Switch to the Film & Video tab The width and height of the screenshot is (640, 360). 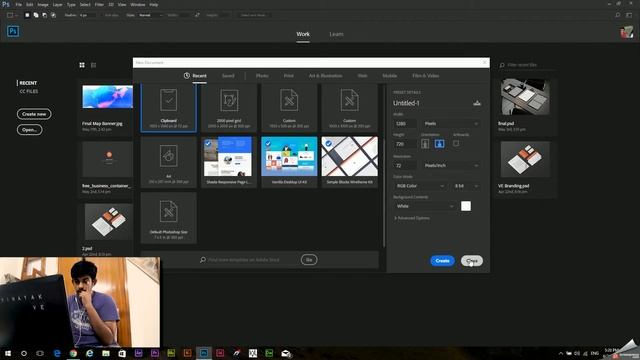pos(425,76)
